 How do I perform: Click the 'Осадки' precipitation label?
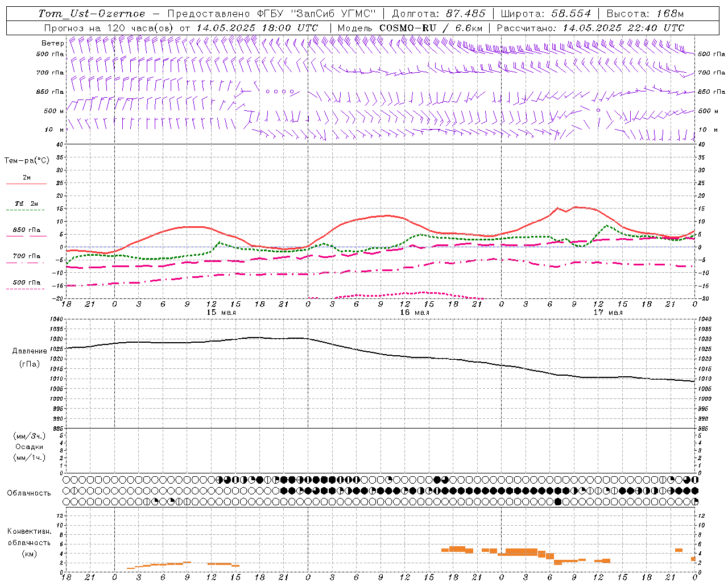click(30, 447)
